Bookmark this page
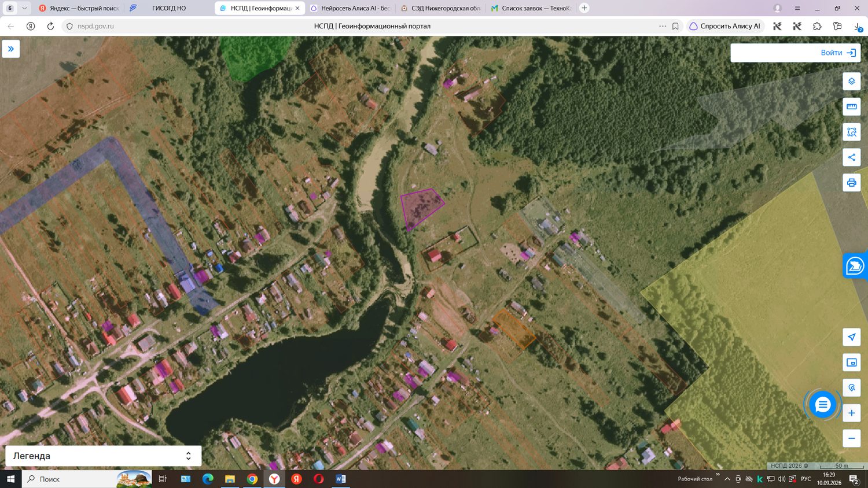This screenshot has width=868, height=488. pos(675,26)
